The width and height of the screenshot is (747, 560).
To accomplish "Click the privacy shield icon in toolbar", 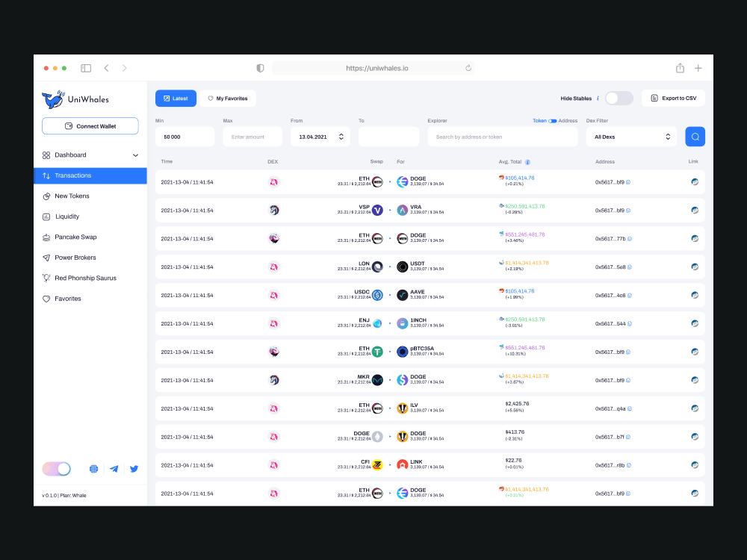I will point(260,68).
